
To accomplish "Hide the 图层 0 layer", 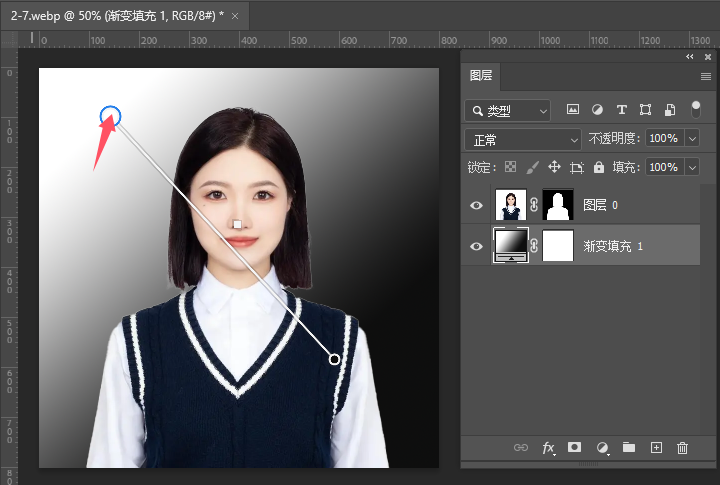I will pyautogui.click(x=476, y=205).
